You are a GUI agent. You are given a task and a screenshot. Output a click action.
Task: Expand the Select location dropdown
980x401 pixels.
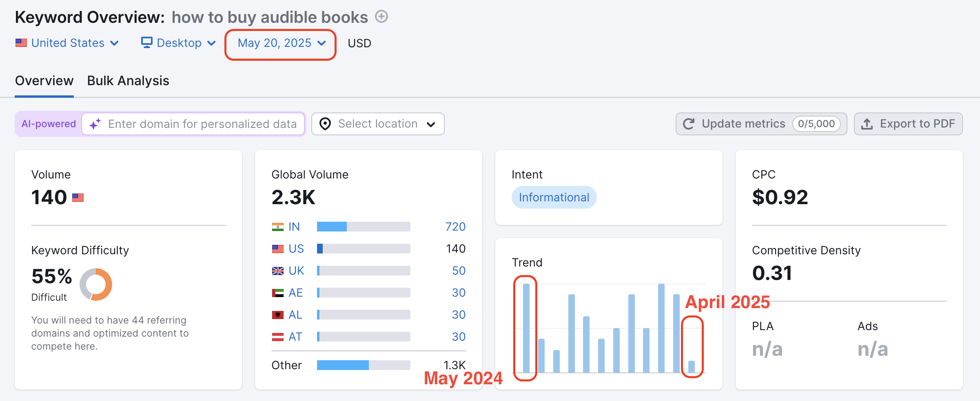tap(377, 124)
